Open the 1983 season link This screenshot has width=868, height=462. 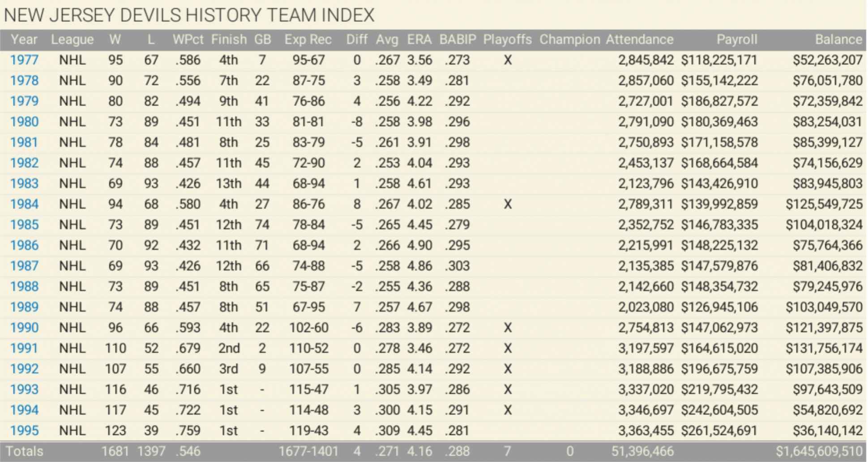24,184
